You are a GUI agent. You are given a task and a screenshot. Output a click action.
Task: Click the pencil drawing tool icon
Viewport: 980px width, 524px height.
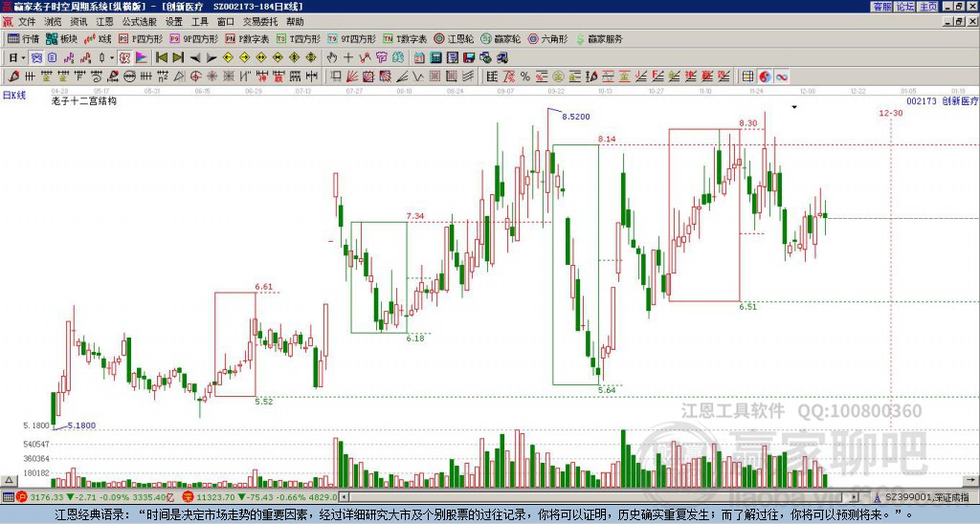[x=14, y=76]
